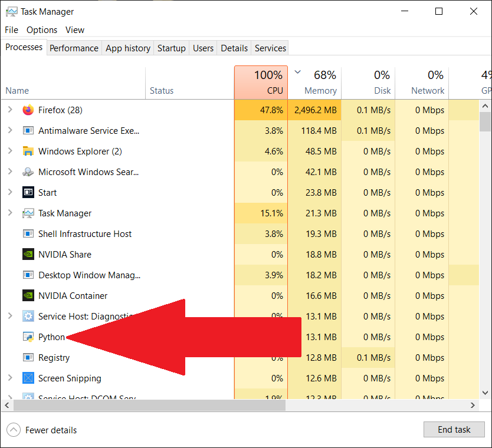The image size is (492, 448).
Task: Click the Windows Explorer folder icon
Action: [x=28, y=151]
